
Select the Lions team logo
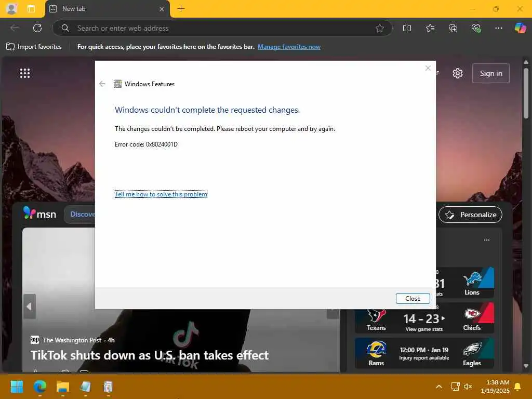472,279
